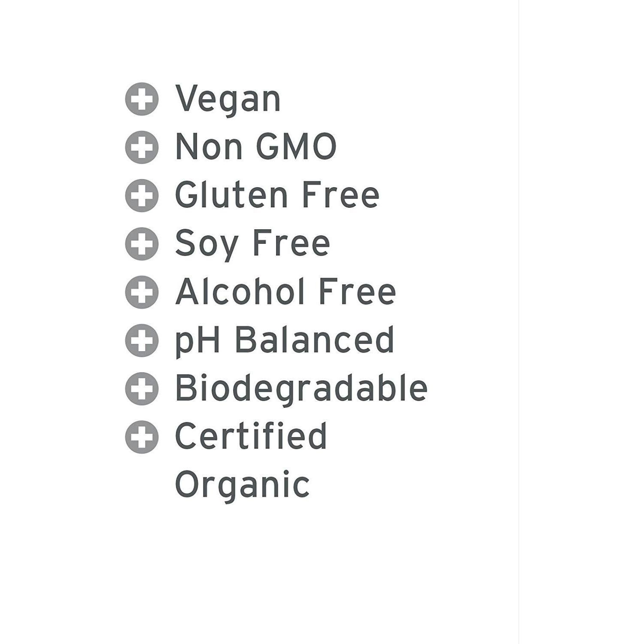Select the plus icon next to Gluten Free

coord(142,196)
